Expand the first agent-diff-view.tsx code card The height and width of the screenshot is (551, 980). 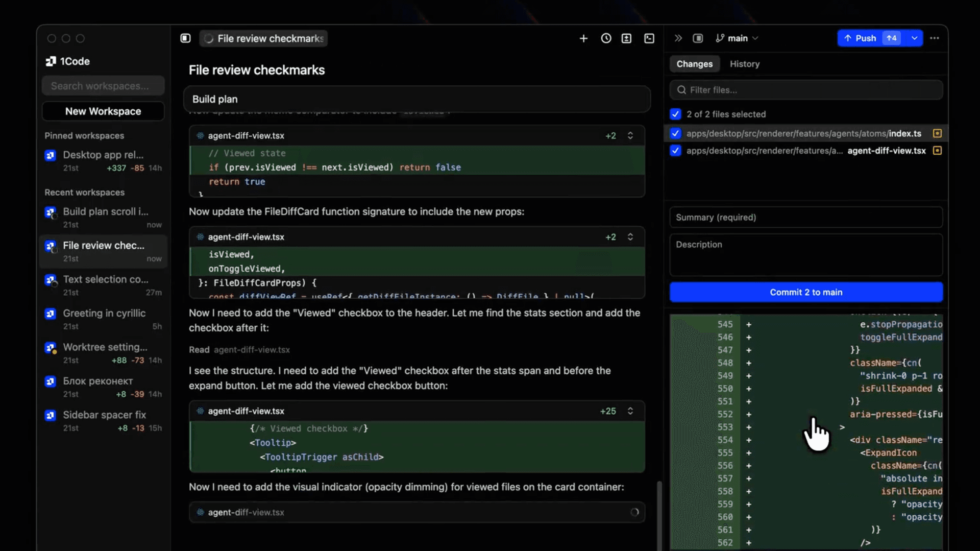631,135
